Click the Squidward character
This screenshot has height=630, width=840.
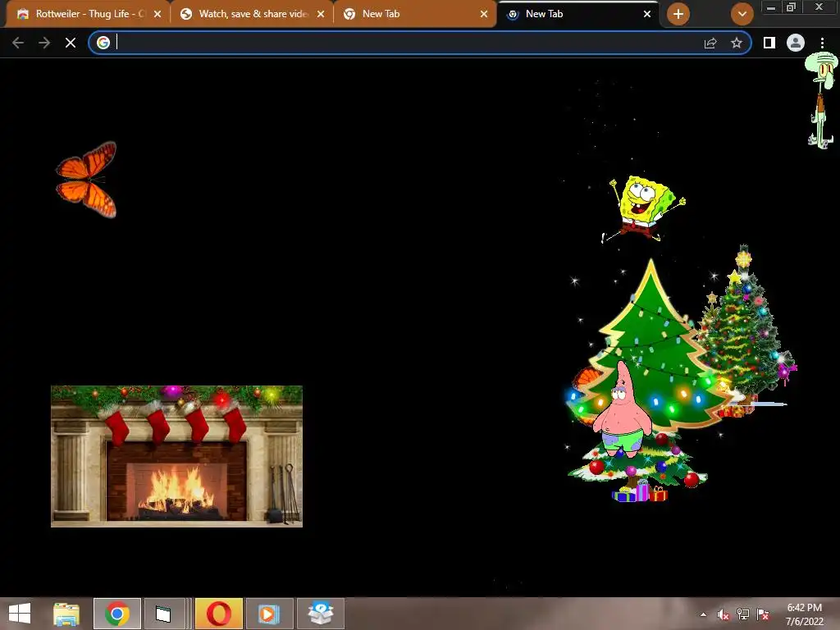(821, 100)
